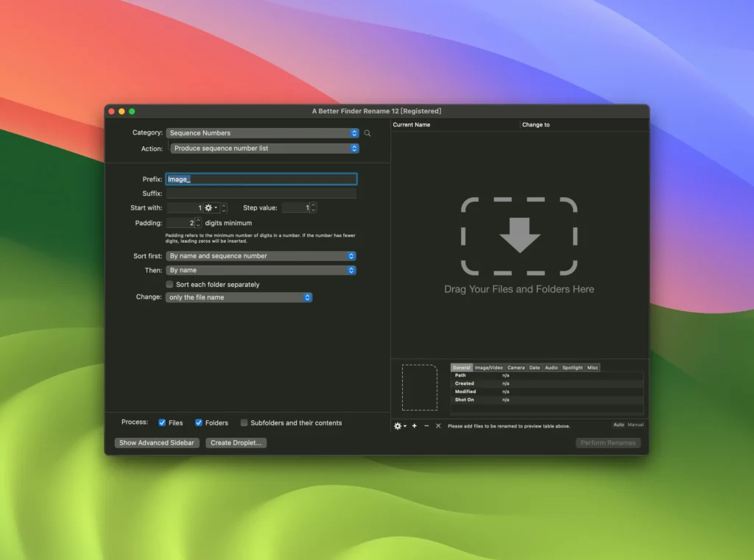Click the Create Droplet button
This screenshot has height=560, width=754.
[236, 443]
